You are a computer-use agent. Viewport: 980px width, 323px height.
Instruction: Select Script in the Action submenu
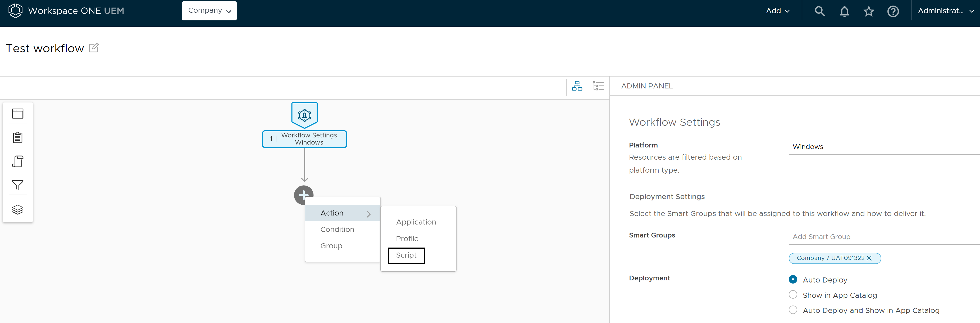406,255
